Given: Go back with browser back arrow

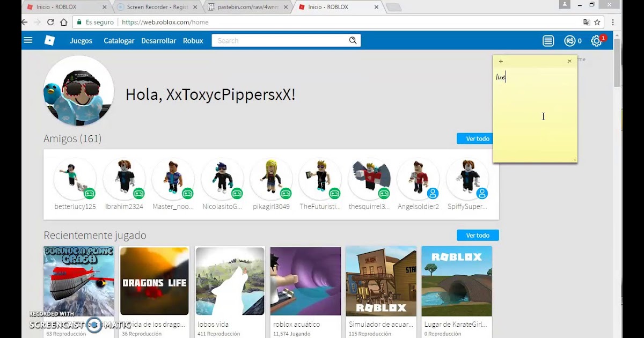Looking at the screenshot, I should [x=24, y=22].
